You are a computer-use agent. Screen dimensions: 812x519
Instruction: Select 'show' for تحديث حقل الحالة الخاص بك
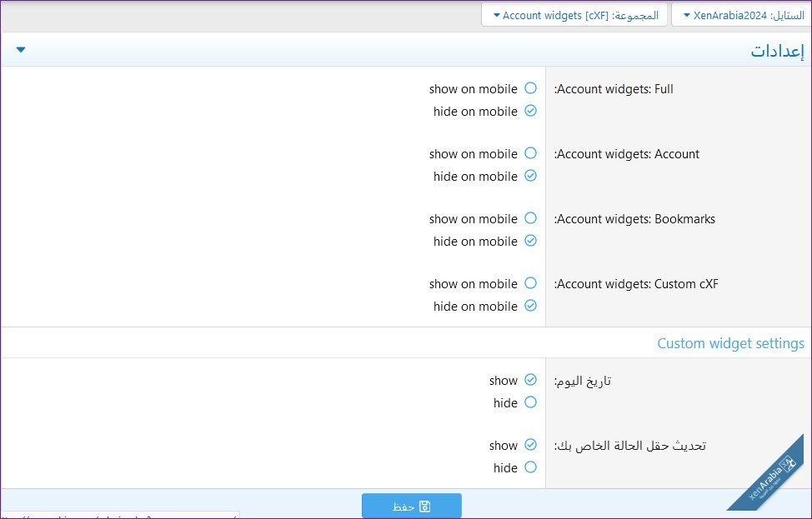[x=530, y=445]
